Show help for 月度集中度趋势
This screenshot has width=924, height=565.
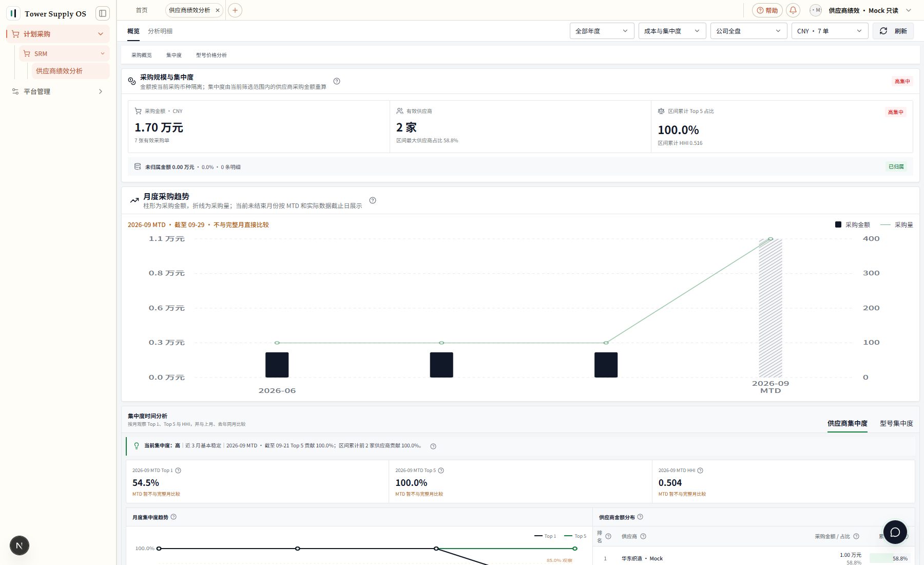point(174,517)
